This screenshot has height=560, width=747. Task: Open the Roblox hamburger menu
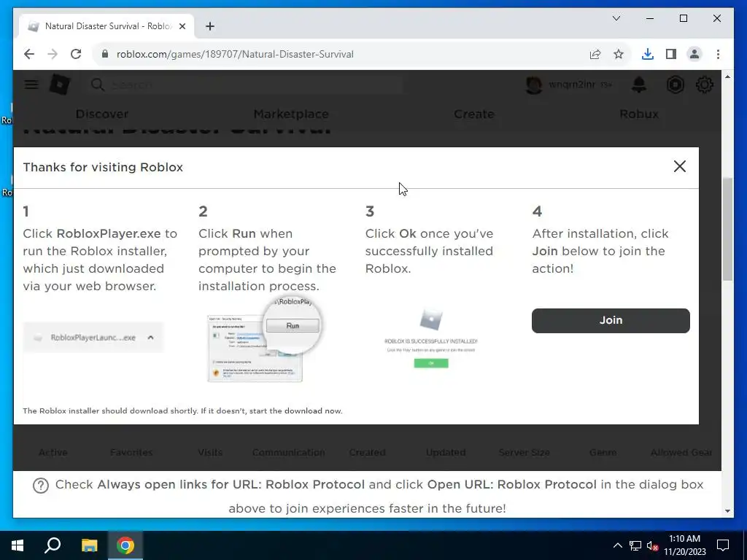tap(31, 85)
